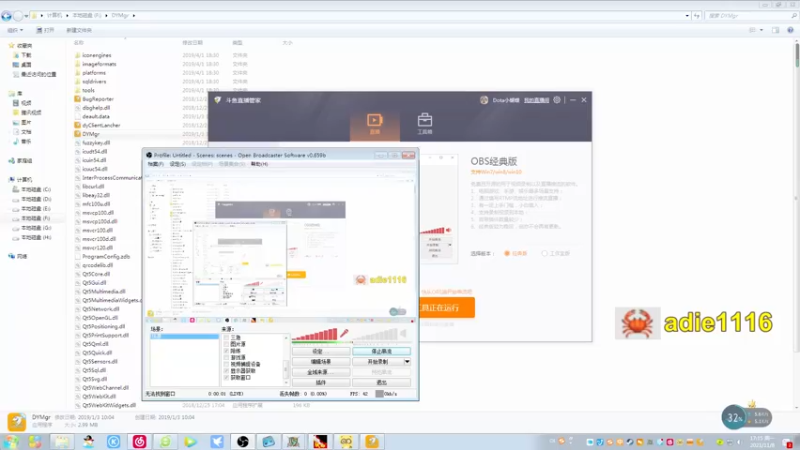Open the view options dropdown arrow
Image resolution: width=800 pixels, height=450 pixels.
pos(762,30)
